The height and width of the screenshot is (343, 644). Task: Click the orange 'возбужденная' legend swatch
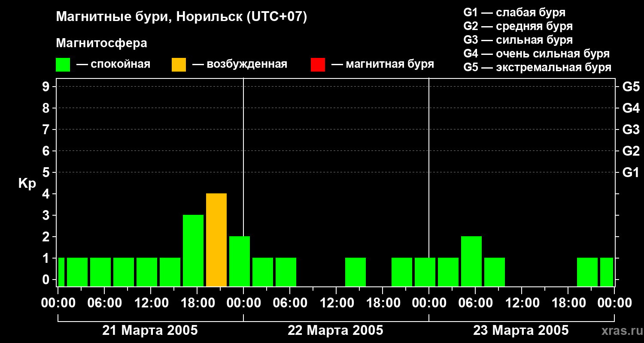179,65
